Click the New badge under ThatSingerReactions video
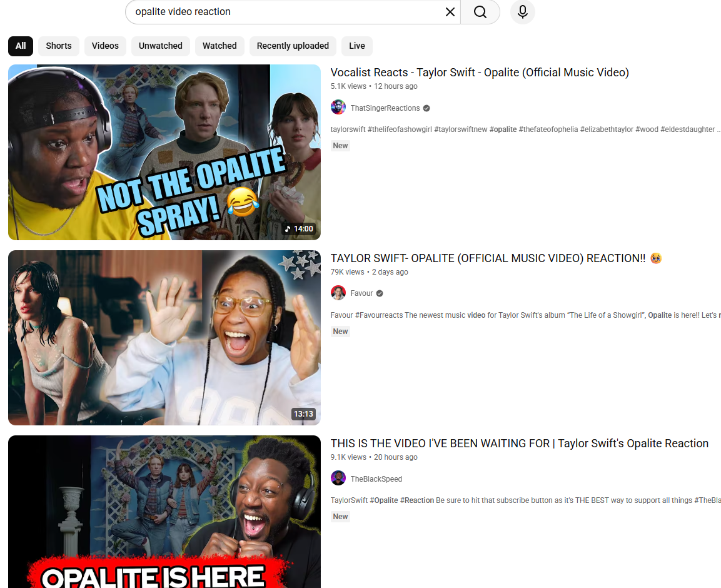721x588 pixels. point(340,146)
